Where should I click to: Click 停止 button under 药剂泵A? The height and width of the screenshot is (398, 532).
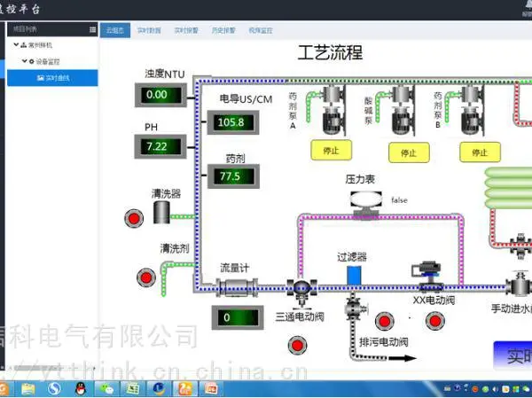point(332,150)
